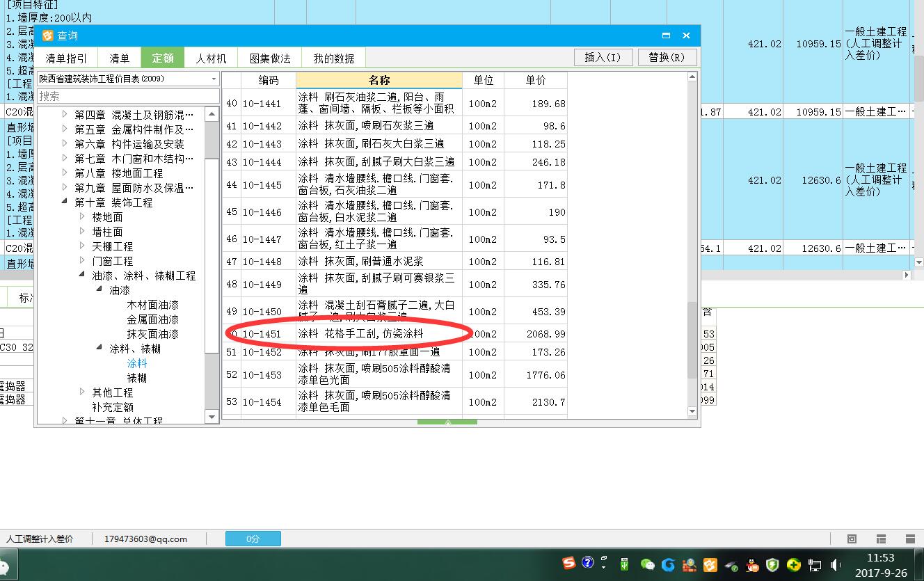This screenshot has width=924, height=581.
Task: Click the orange 查询 dialog title icon
Action: pyautogui.click(x=47, y=35)
